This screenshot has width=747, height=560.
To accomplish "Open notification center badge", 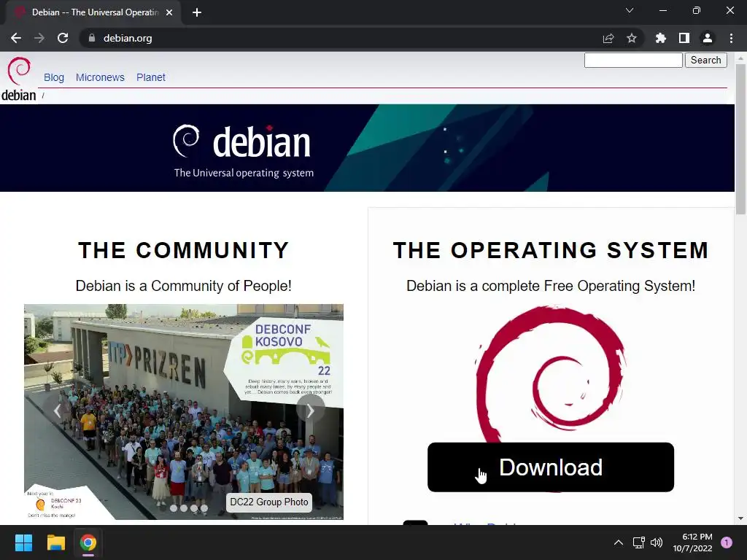I will click(x=727, y=542).
